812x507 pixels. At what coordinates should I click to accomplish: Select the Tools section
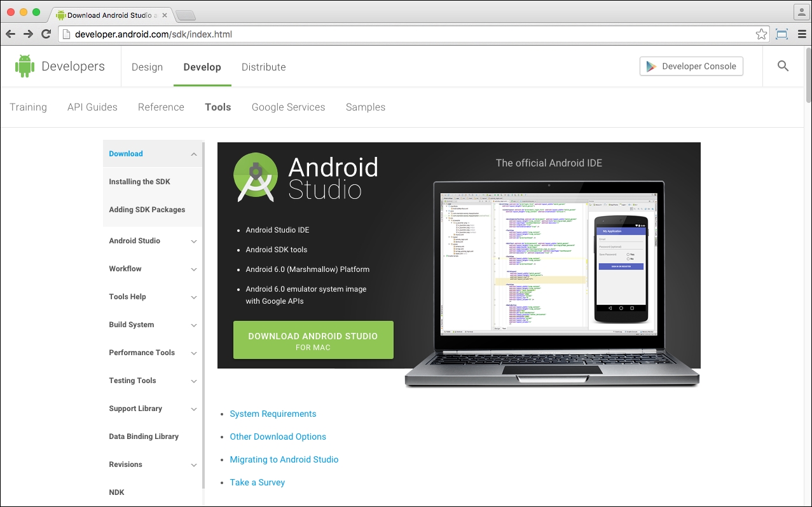[217, 107]
